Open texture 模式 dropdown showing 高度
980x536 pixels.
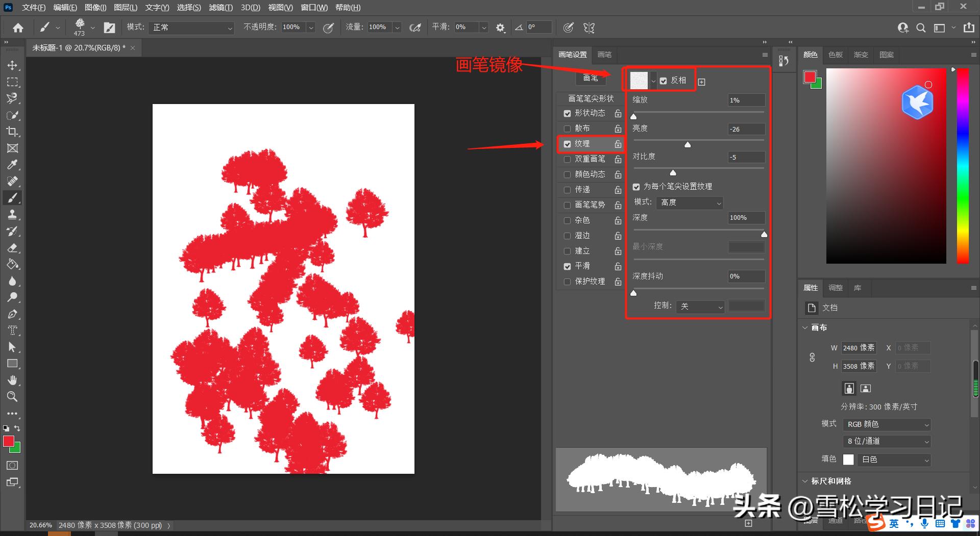point(690,203)
